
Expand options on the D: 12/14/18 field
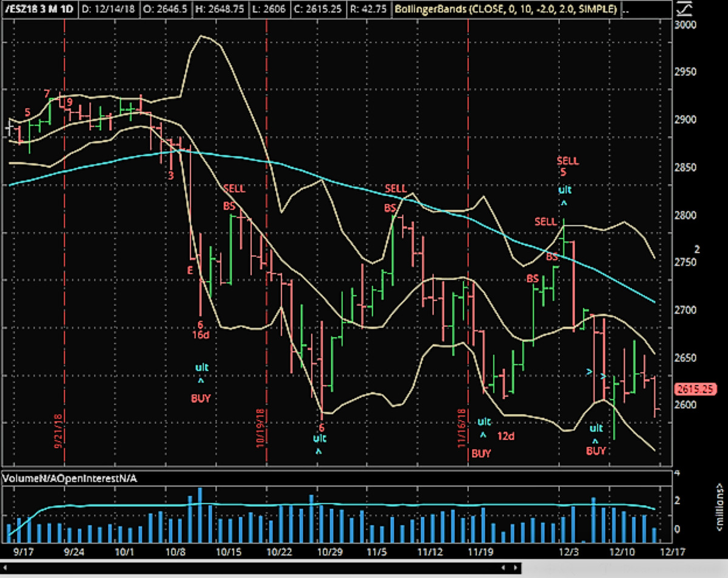[108, 9]
